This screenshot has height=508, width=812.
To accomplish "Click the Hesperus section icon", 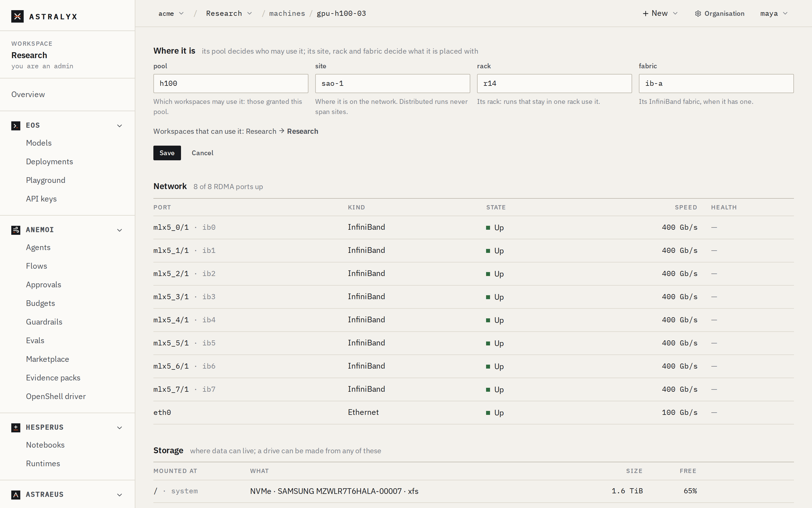I will click(16, 428).
